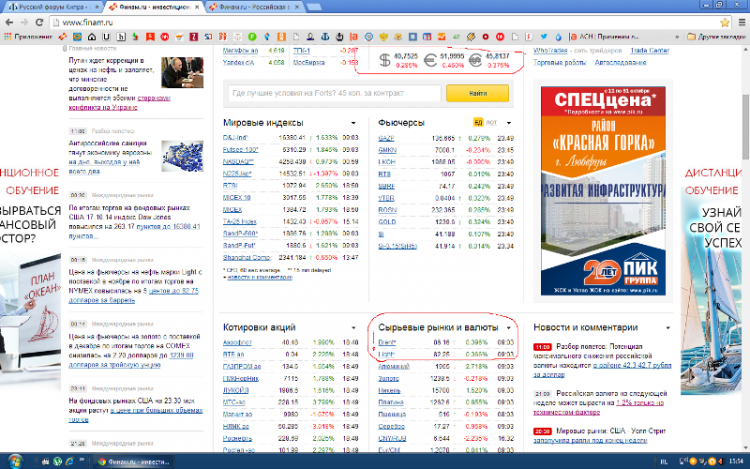Open the Золото commodity link
The image size is (750, 469).
[388, 378]
